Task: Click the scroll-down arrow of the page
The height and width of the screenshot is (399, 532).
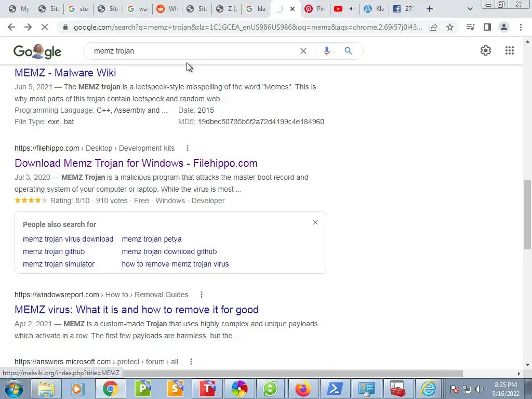Action: click(x=527, y=364)
